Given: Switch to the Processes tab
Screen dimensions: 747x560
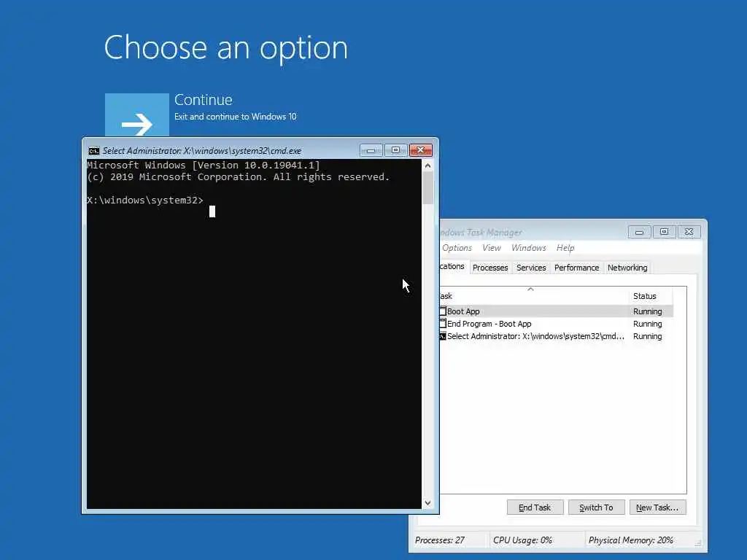Looking at the screenshot, I should pos(490,268).
